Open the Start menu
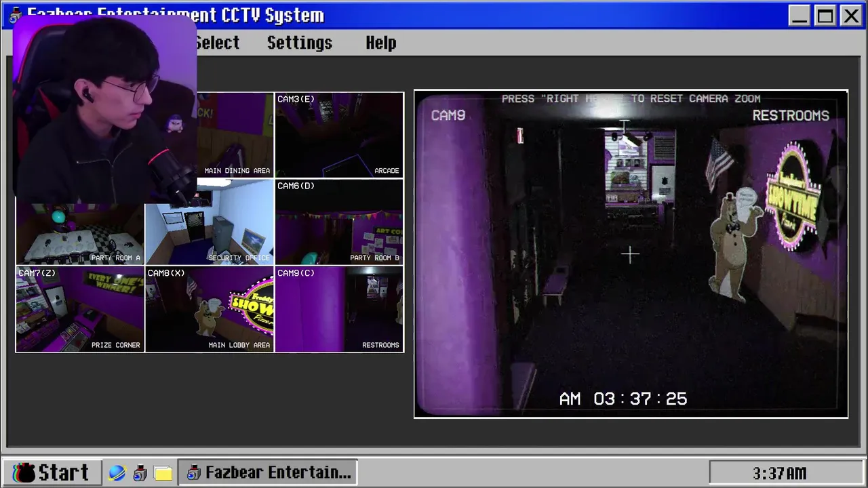 pos(52,472)
